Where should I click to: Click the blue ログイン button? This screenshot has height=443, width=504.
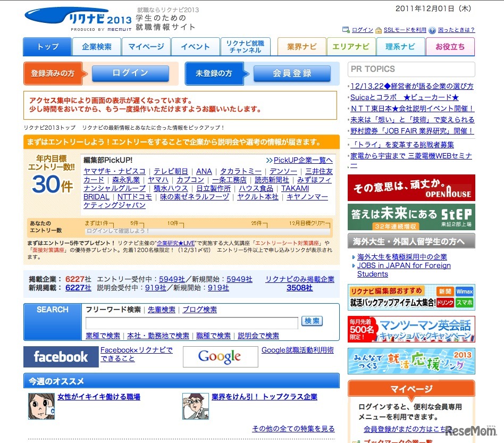(130, 73)
